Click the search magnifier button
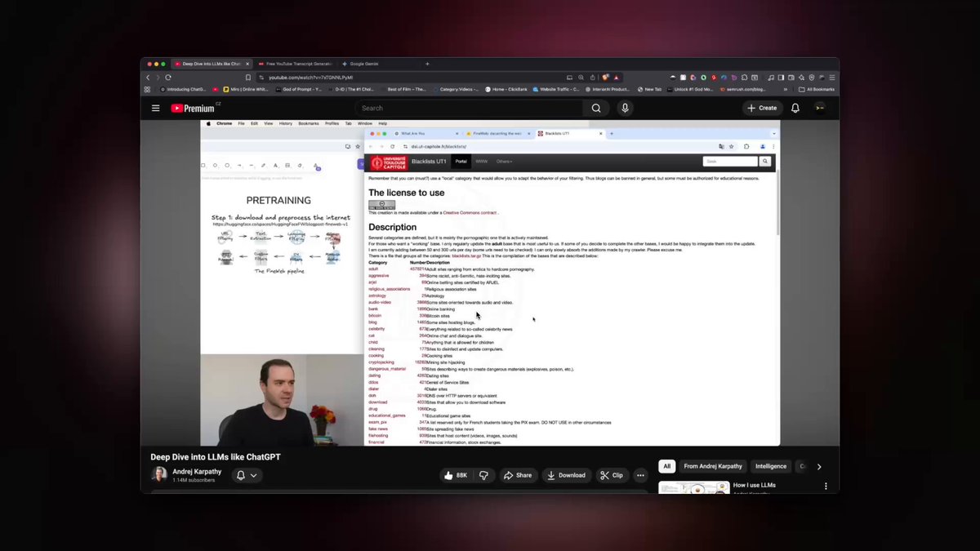The width and height of the screenshot is (980, 551). coord(596,108)
